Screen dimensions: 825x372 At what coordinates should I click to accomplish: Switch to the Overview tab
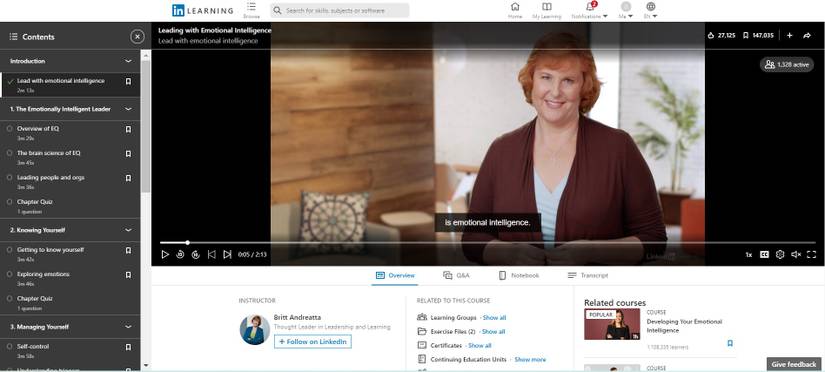tap(395, 275)
